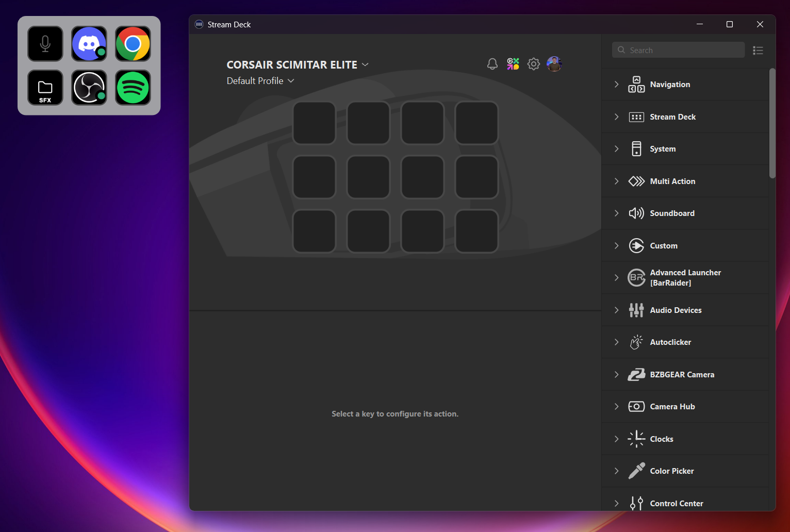Image resolution: width=790 pixels, height=532 pixels.
Task: Open Discord from the key widget
Action: pos(89,44)
